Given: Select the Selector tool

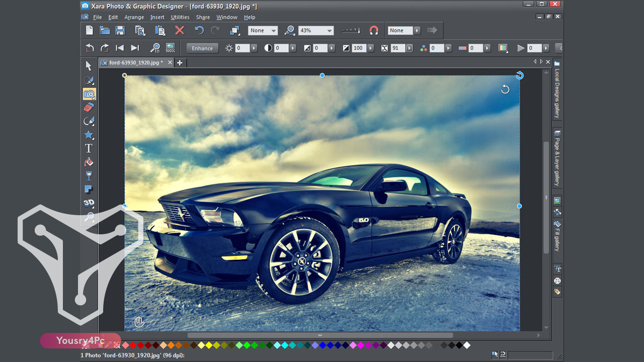Looking at the screenshot, I should 89,65.
